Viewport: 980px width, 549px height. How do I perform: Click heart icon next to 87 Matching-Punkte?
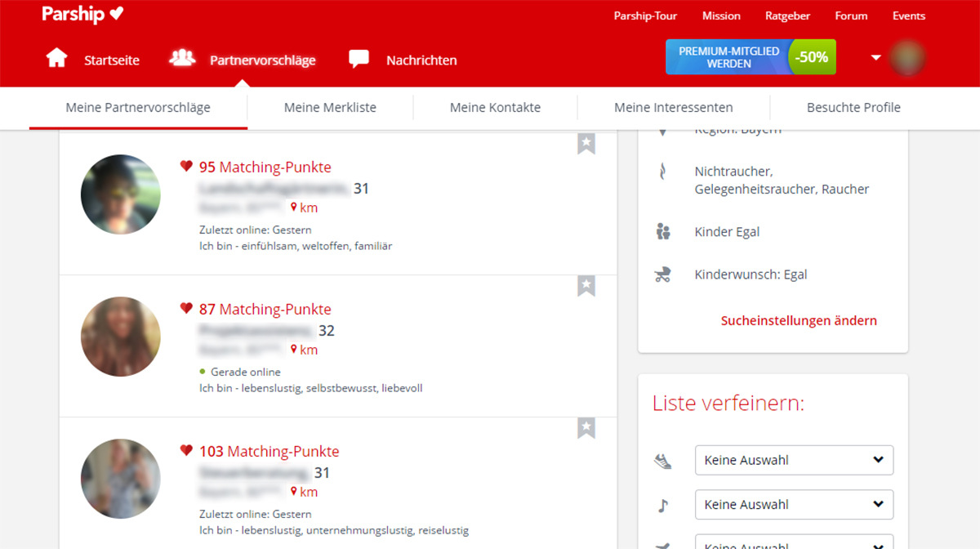pyautogui.click(x=186, y=309)
